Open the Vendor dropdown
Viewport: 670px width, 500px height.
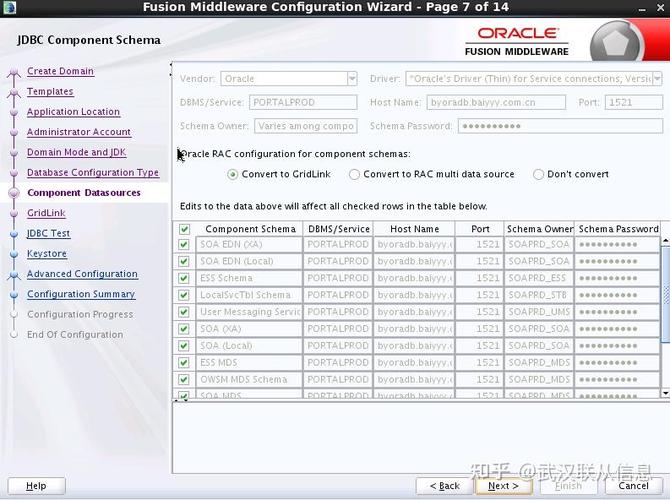[352, 79]
